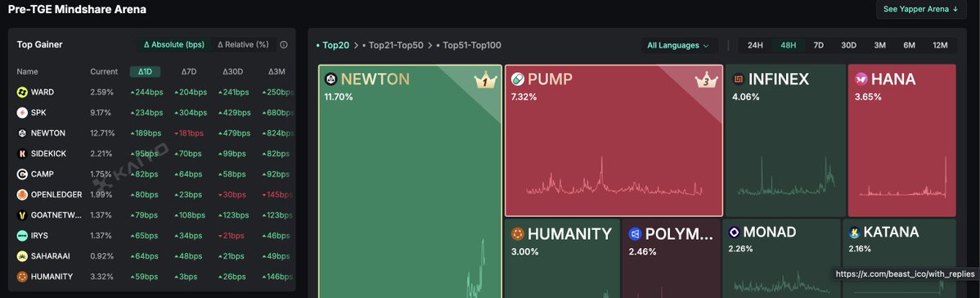Viewport: 980px width, 298px height.
Task: Show the Top51-Top100 group
Action: click(x=469, y=45)
